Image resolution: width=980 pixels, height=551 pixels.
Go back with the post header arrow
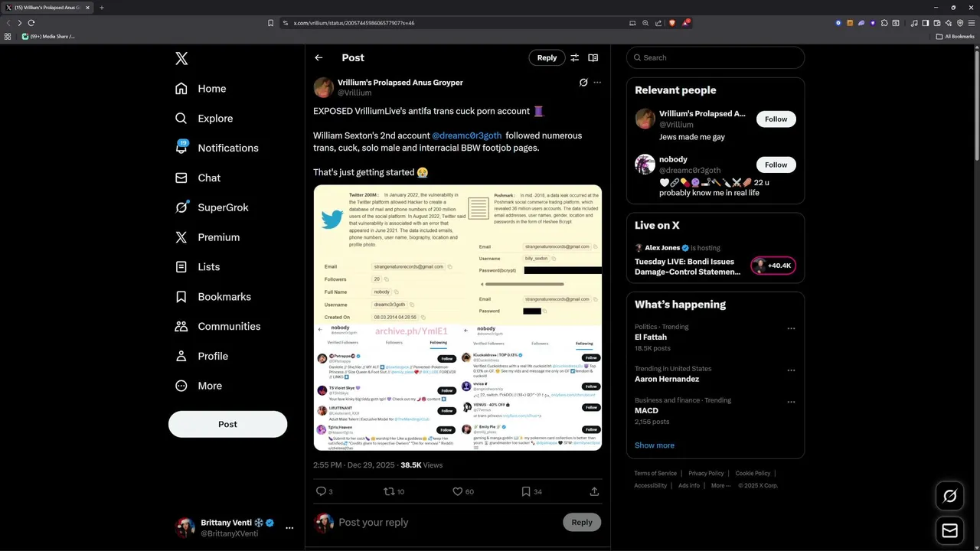point(318,57)
